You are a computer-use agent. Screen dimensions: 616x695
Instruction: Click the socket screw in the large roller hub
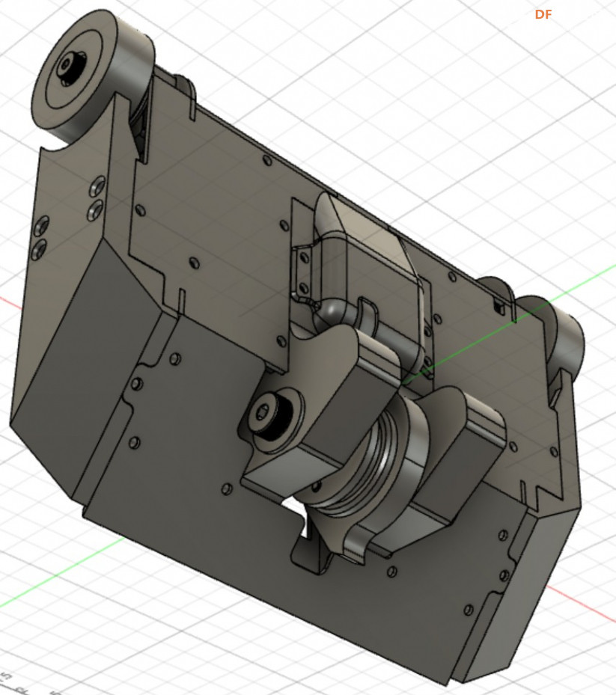71,67
